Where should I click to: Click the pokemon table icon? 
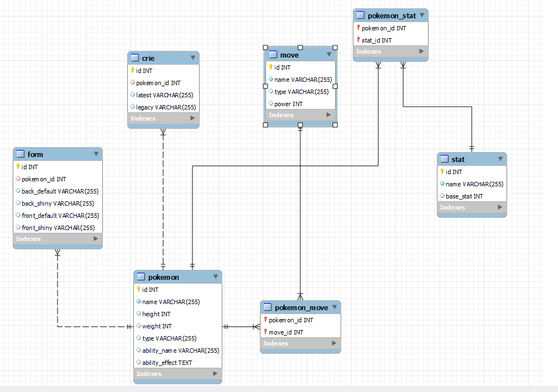click(141, 277)
